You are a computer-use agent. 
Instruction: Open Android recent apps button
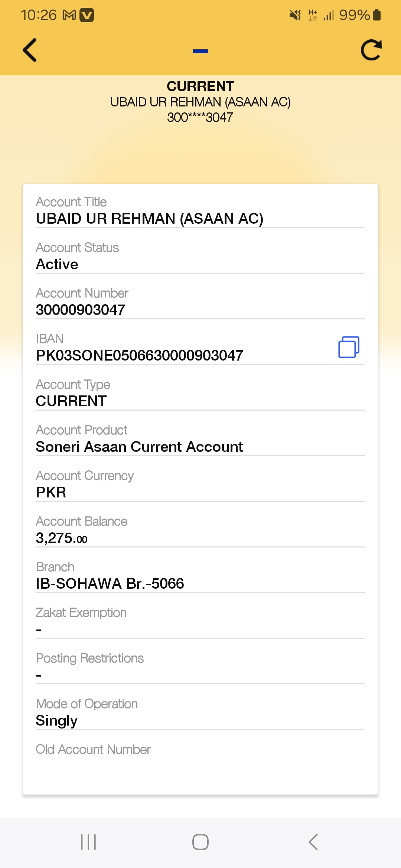pos(88,842)
